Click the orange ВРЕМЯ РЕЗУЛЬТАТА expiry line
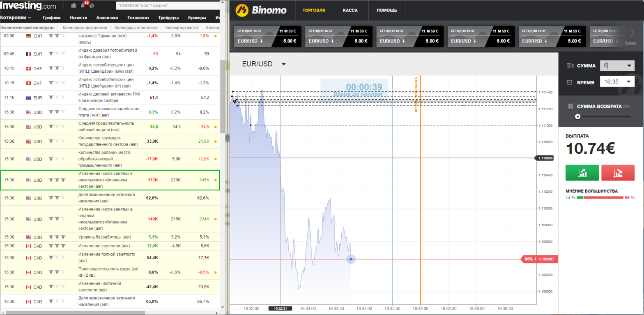 coord(421,189)
